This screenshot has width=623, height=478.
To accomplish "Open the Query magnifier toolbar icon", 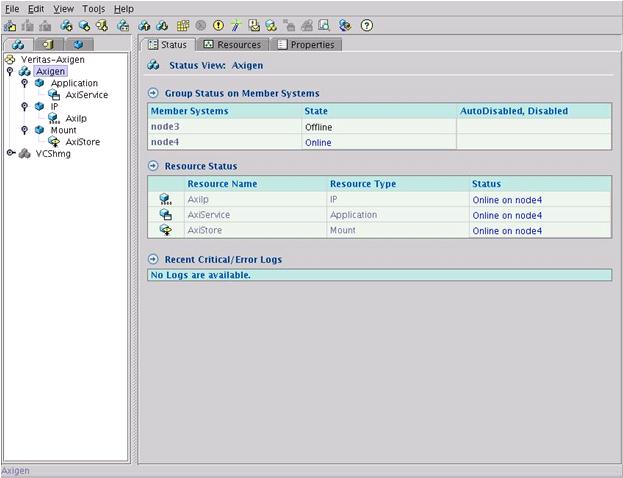I will 324,26.
